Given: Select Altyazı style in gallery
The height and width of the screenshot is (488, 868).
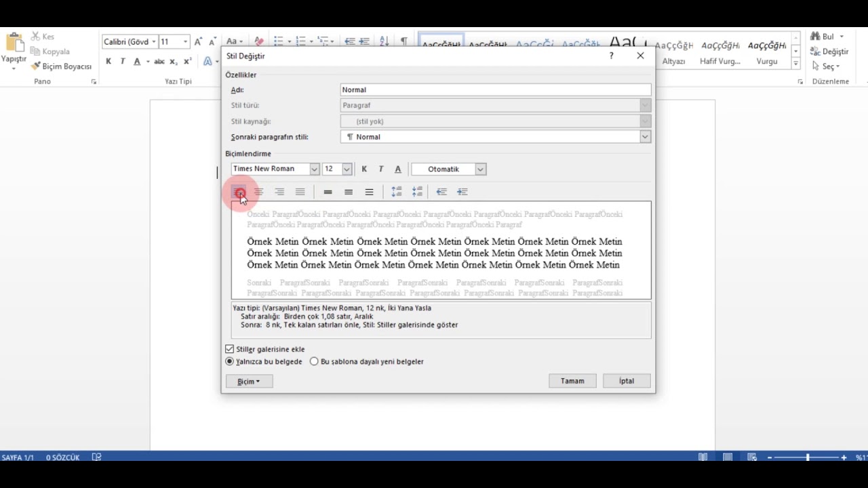Looking at the screenshot, I should (x=673, y=52).
